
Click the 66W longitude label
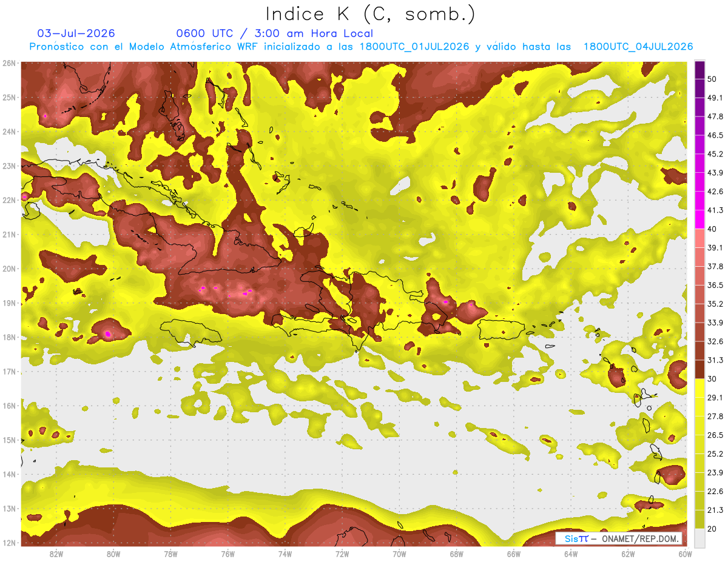click(x=513, y=554)
